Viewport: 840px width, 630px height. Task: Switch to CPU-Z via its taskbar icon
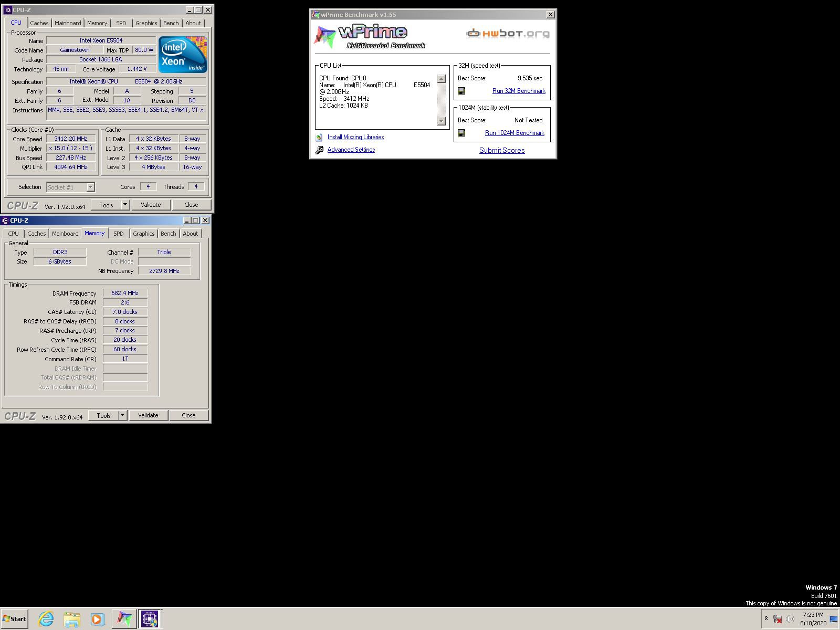pos(150,619)
